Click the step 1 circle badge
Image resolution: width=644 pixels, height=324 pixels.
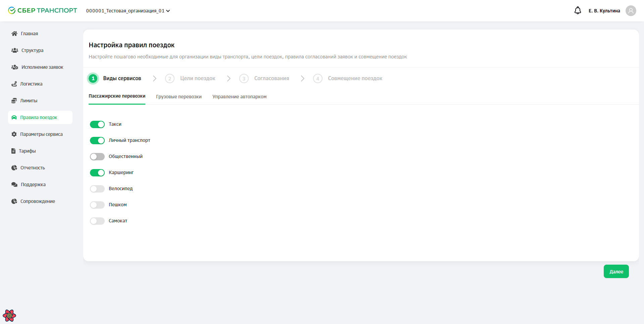(93, 78)
